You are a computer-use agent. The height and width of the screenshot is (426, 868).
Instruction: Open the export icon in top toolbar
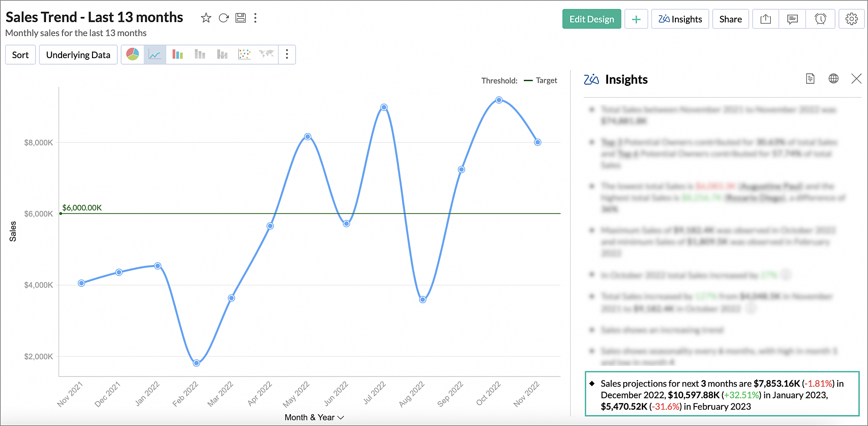pos(766,19)
